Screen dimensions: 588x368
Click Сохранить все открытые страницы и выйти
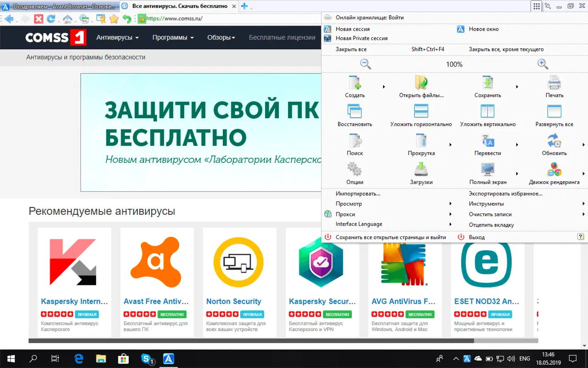point(390,237)
